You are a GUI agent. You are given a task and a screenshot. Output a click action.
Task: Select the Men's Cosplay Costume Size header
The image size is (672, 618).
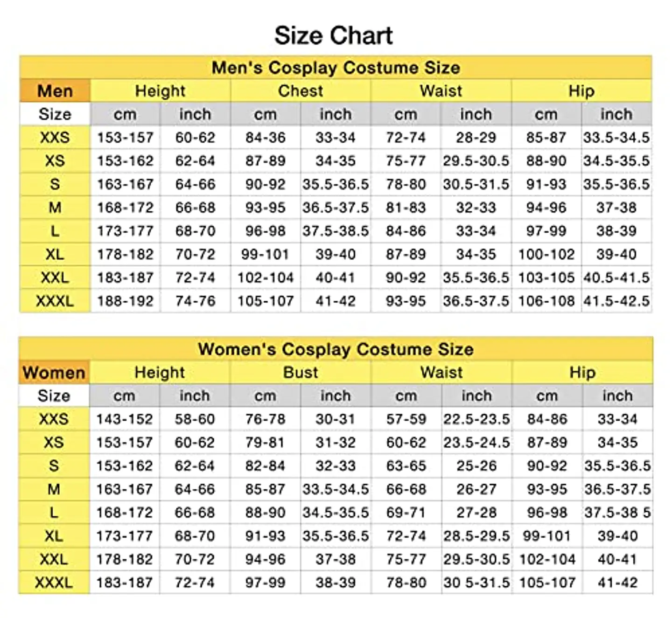point(336,68)
